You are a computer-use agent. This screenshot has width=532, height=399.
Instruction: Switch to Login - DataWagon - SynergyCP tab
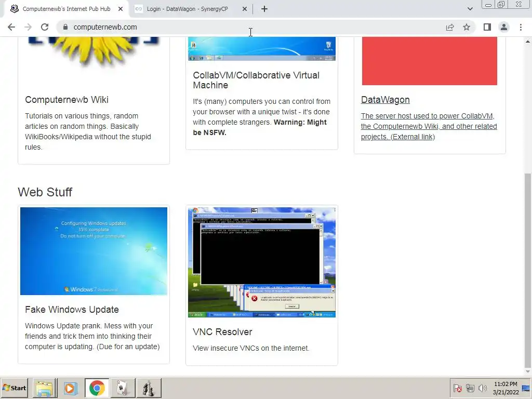pyautogui.click(x=187, y=9)
